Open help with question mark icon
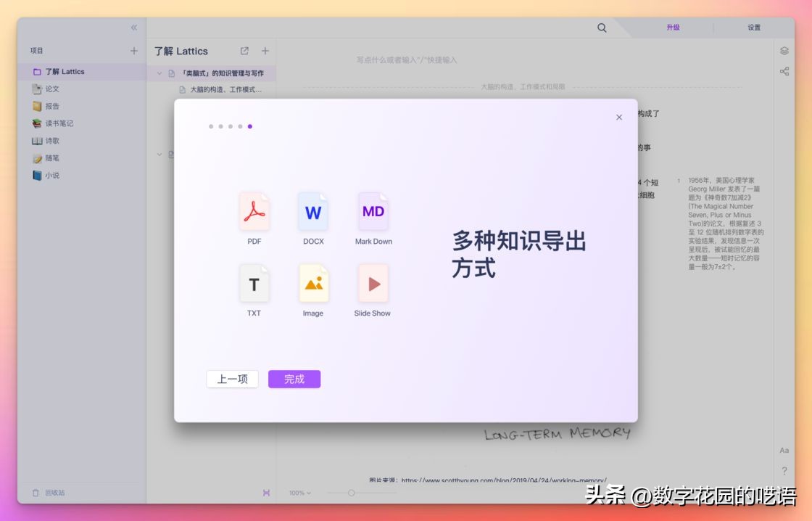 [784, 471]
